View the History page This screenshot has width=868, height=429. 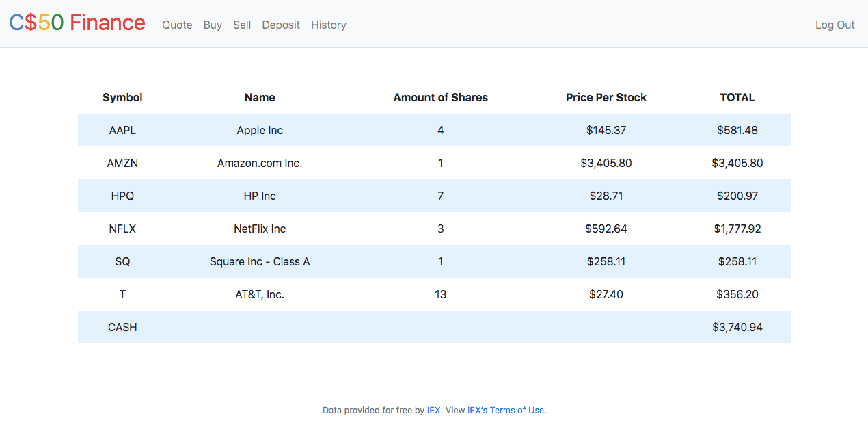(x=329, y=25)
